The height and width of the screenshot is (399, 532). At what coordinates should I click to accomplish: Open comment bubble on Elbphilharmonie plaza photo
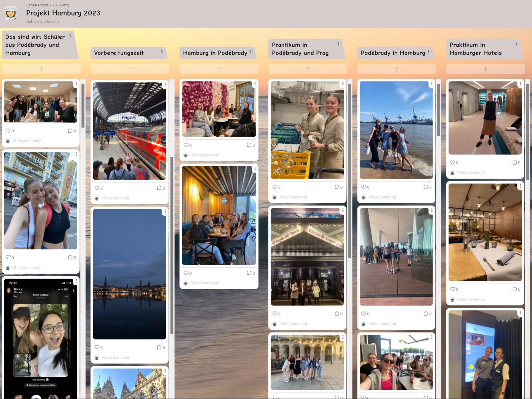(426, 314)
